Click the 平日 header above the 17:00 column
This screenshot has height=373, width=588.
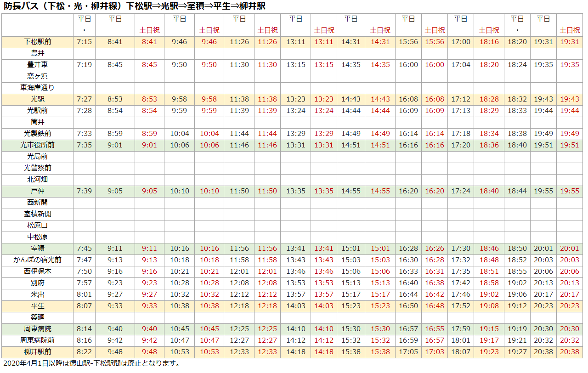pyautogui.click(x=461, y=19)
